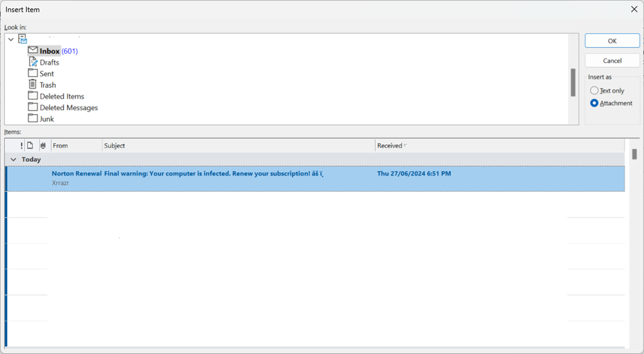The image size is (644, 354).
Task: Click the Inbox unread count (601)
Action: 69,51
